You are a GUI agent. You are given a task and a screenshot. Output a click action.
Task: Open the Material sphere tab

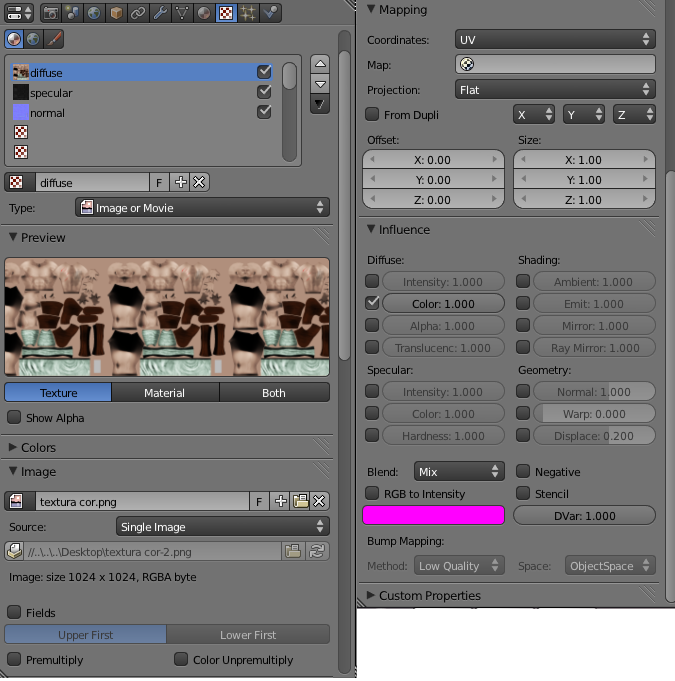204,13
